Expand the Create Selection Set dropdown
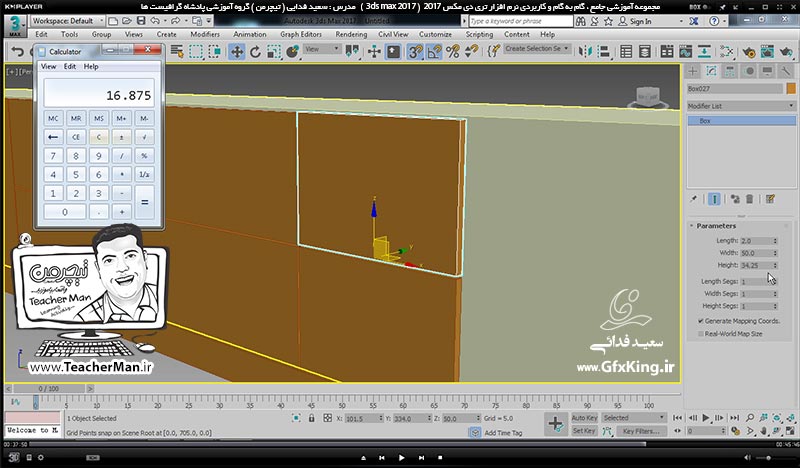Screen dimensions: 800x468 537,48
